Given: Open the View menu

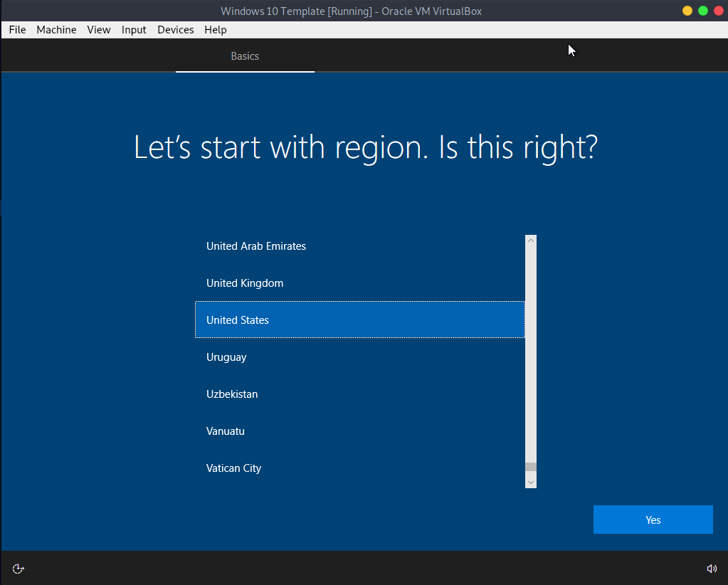Looking at the screenshot, I should [98, 30].
